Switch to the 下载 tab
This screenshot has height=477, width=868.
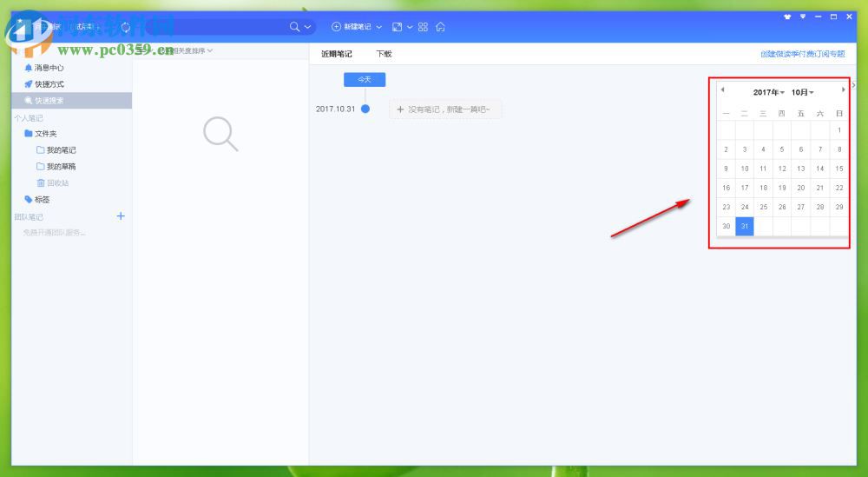pyautogui.click(x=384, y=54)
